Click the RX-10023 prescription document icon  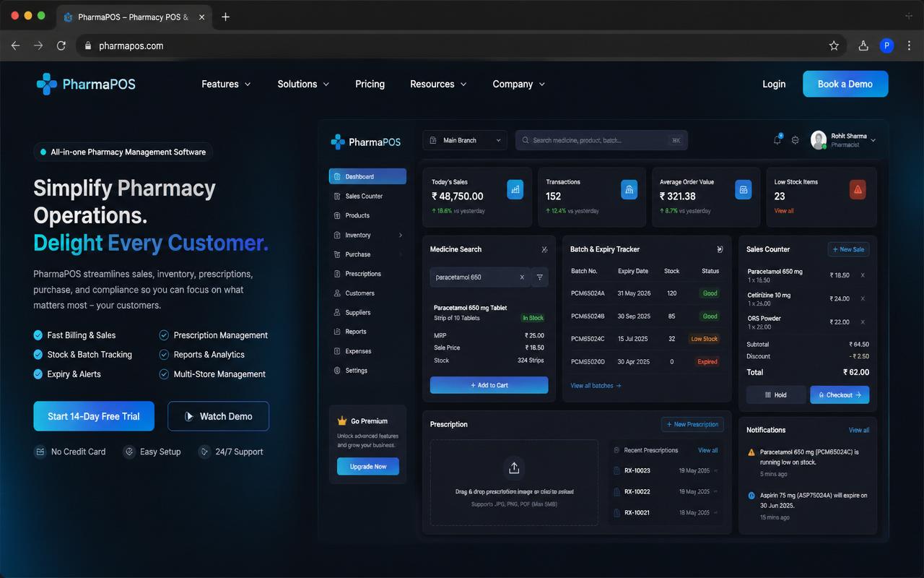(x=617, y=470)
